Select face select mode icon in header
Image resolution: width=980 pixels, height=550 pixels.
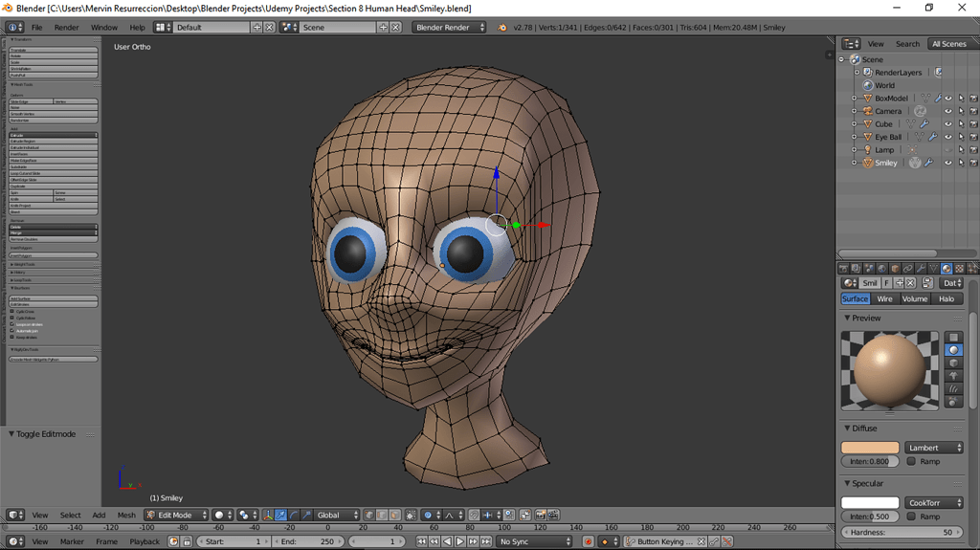coord(395,515)
